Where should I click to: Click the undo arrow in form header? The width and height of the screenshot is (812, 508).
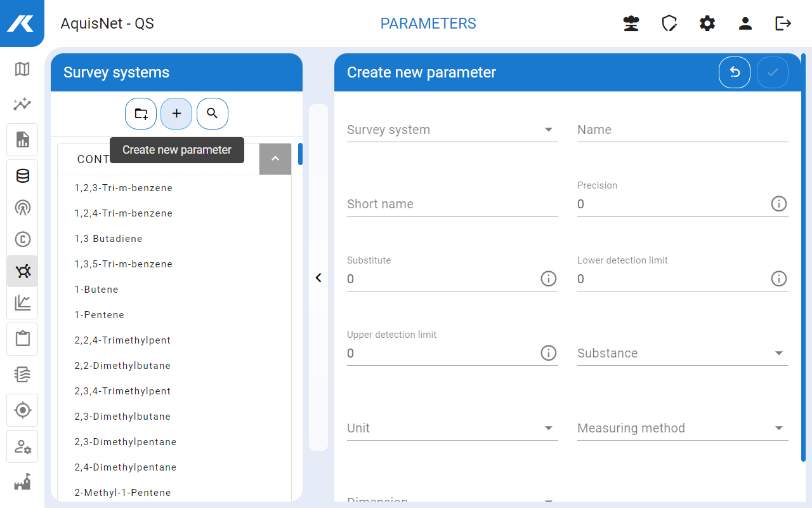(735, 72)
